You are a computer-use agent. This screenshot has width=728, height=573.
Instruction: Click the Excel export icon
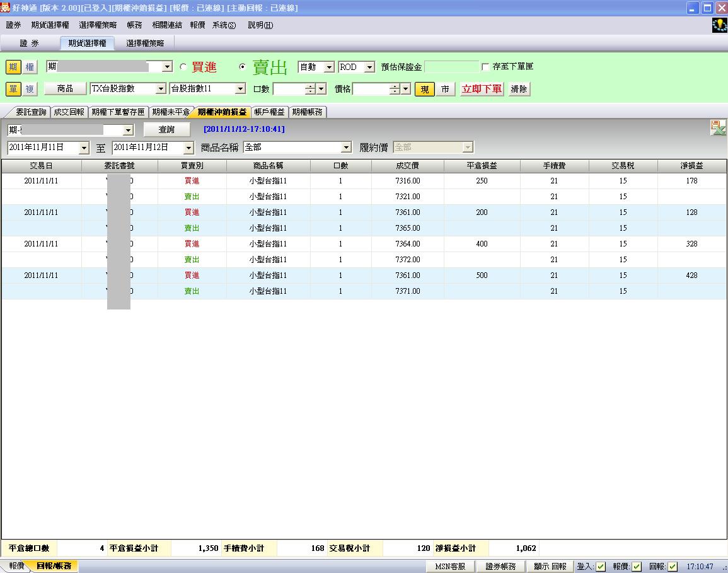tap(718, 128)
